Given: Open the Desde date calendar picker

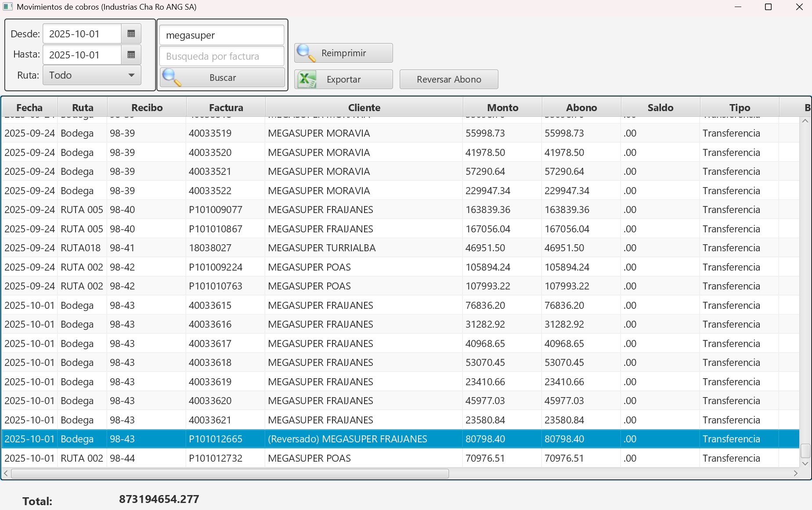Looking at the screenshot, I should tap(131, 34).
